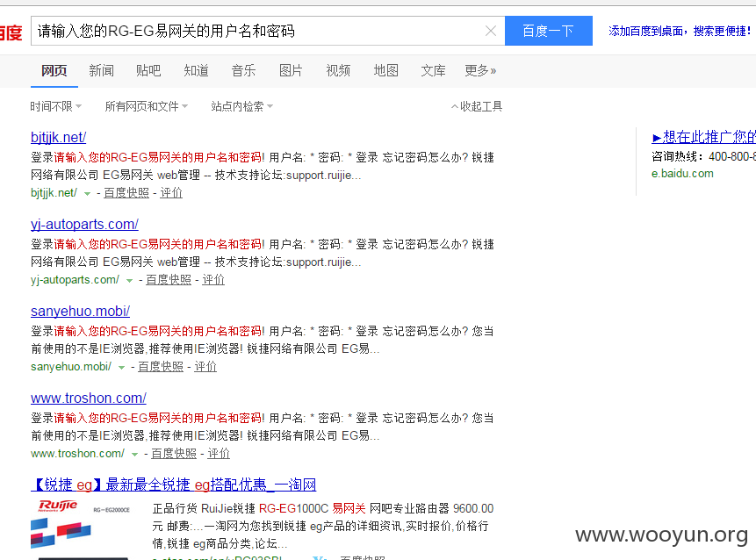Open the 站点内检索 filter dropdown
756x560 pixels.
coord(242,106)
